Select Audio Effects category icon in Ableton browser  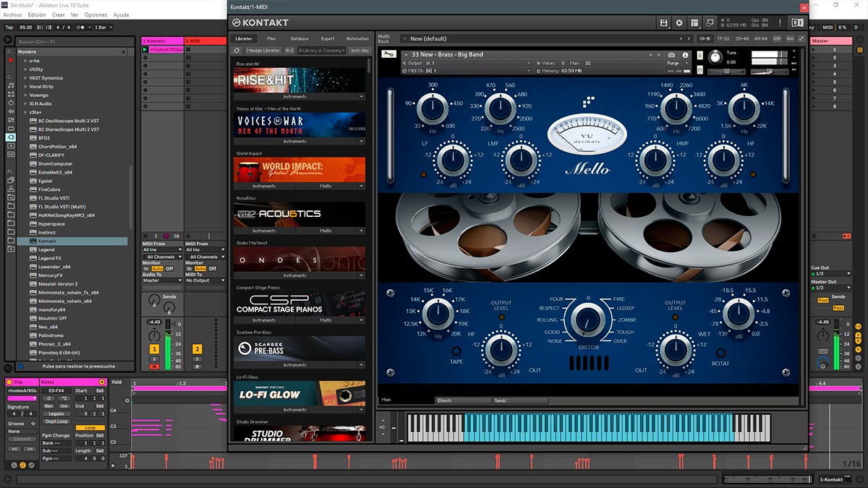[x=10, y=111]
